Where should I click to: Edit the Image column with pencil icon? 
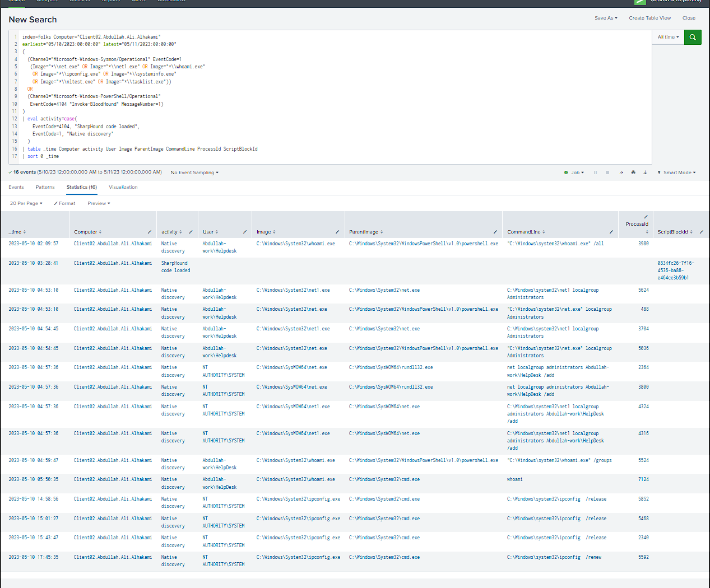[x=337, y=232]
